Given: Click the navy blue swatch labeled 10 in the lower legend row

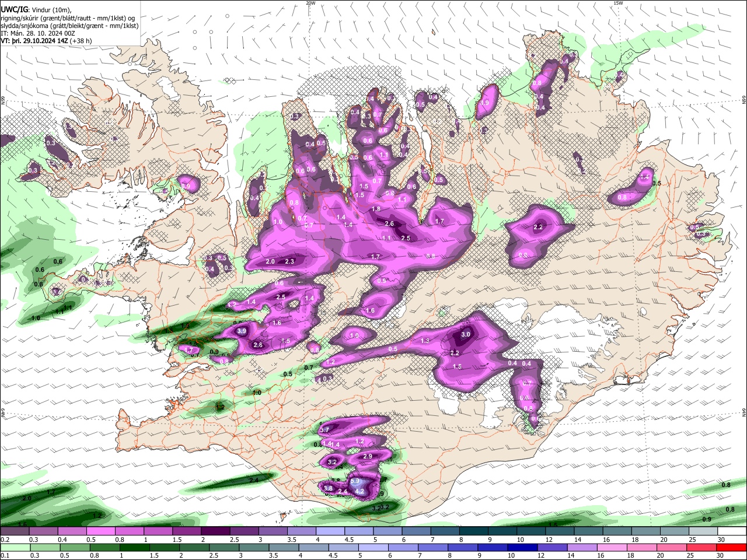Looking at the screenshot, I should tap(522, 547).
